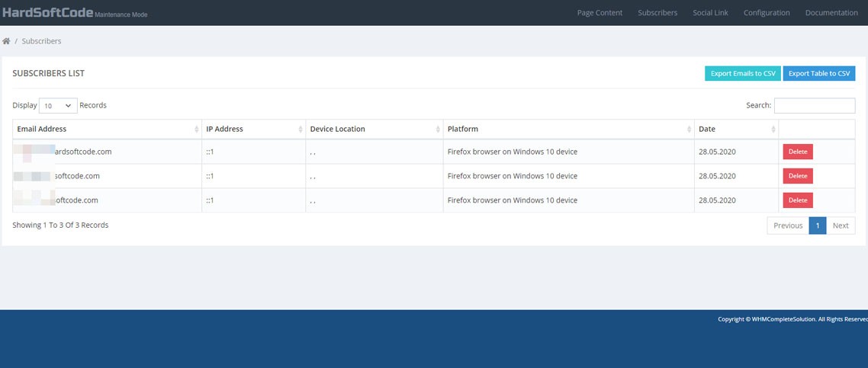Sort by IP Address column arrows
868x368 pixels.
tap(300, 130)
